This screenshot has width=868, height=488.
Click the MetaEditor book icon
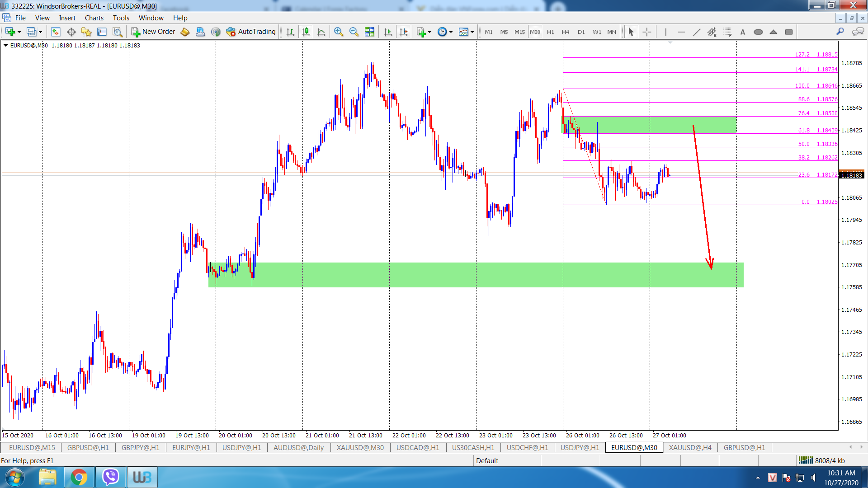185,32
